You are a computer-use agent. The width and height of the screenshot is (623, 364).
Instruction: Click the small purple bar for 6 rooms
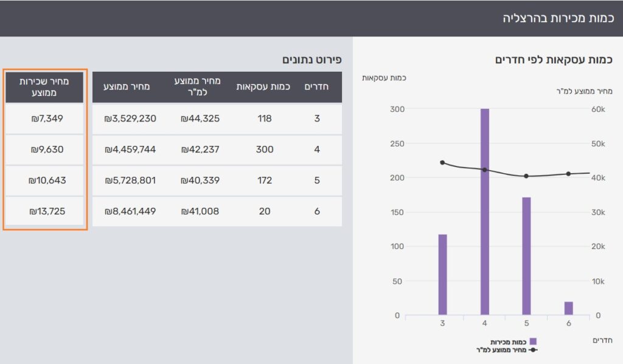click(568, 308)
